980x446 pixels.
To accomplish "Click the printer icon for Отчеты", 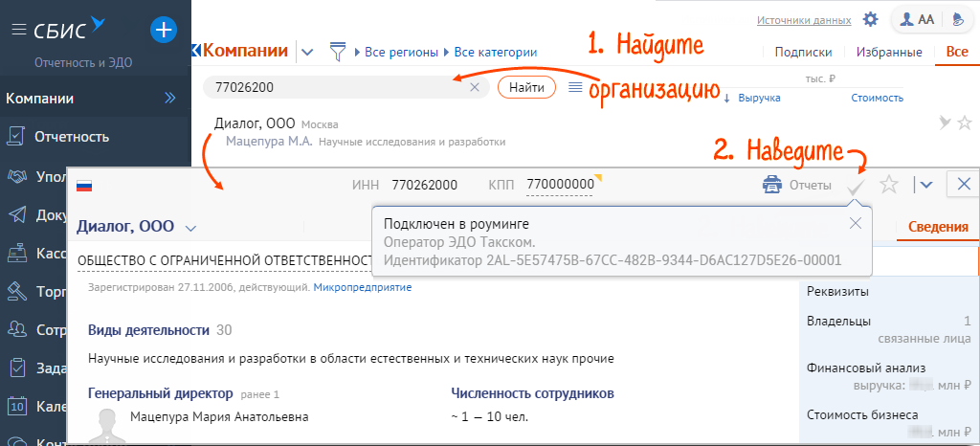I will [x=771, y=185].
